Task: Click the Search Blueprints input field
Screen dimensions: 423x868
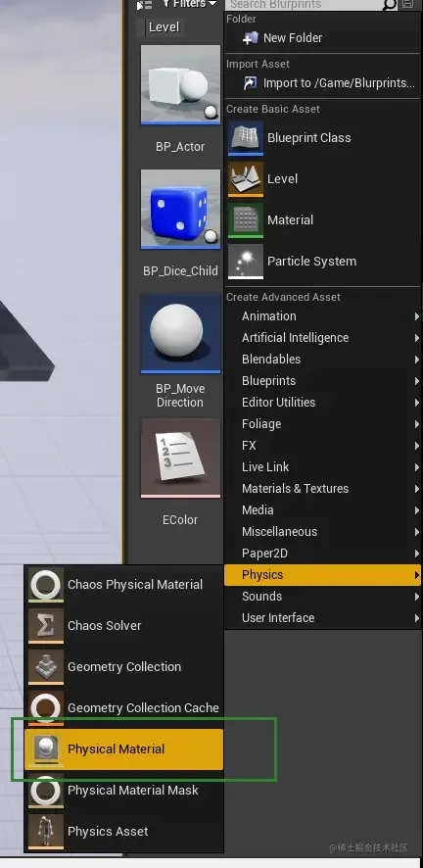Action: point(305,5)
